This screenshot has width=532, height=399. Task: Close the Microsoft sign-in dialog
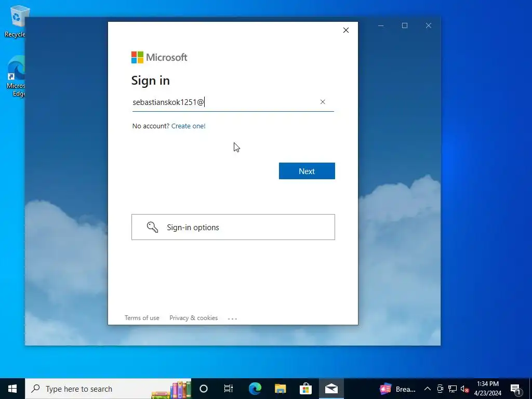click(x=345, y=30)
